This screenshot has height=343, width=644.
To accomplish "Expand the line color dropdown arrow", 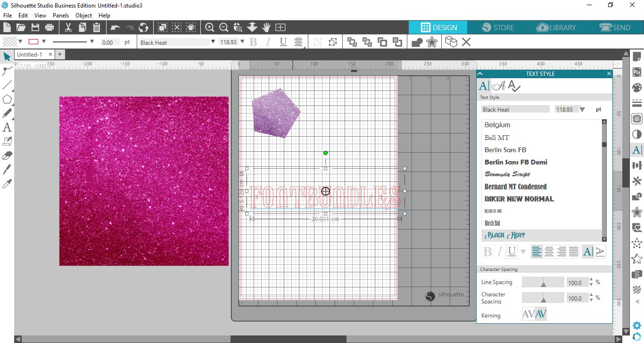I will pyautogui.click(x=44, y=42).
